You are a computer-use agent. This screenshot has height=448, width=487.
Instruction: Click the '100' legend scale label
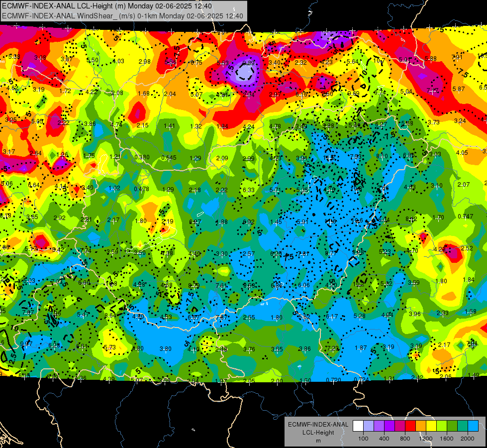point(363,439)
